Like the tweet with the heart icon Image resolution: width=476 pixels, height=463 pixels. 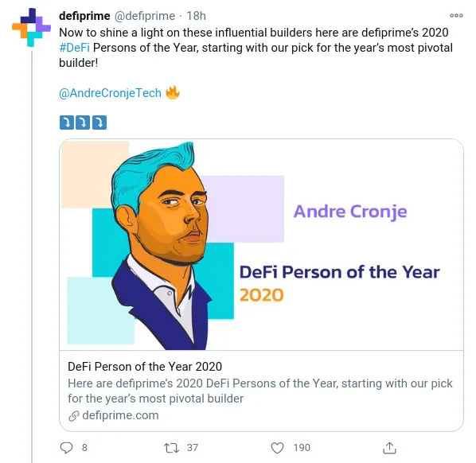coord(277,448)
